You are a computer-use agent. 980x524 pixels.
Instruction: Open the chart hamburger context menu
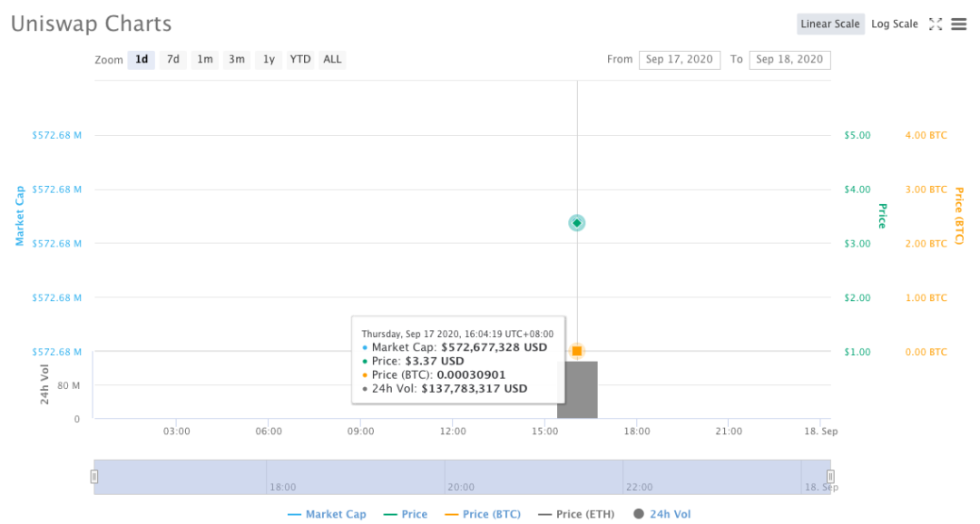click(959, 24)
